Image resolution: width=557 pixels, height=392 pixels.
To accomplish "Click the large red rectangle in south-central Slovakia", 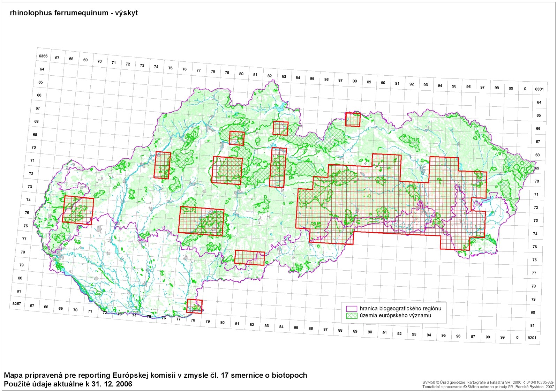I will 201,221.
